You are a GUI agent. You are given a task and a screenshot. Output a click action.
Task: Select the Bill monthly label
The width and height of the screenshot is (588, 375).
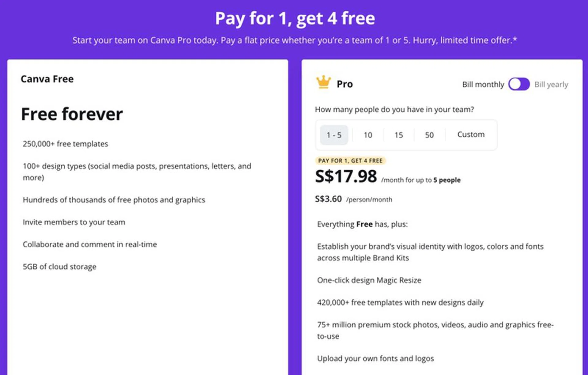pyautogui.click(x=483, y=85)
